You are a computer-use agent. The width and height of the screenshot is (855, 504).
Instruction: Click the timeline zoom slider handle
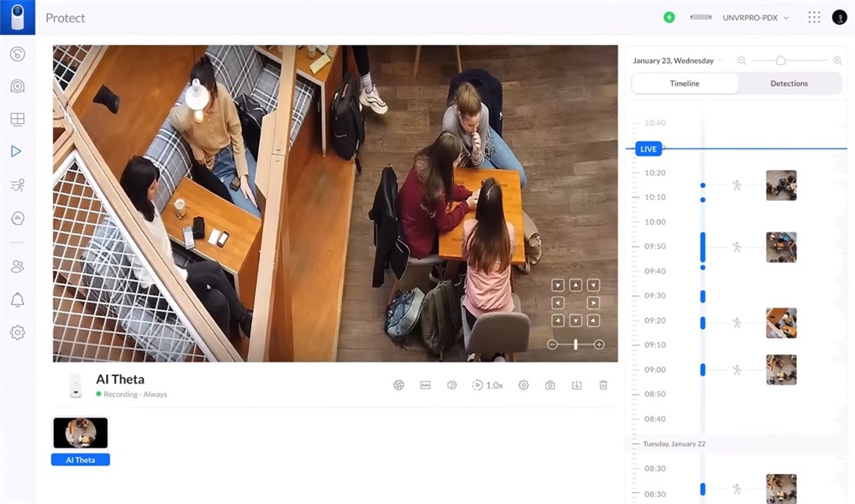[781, 61]
